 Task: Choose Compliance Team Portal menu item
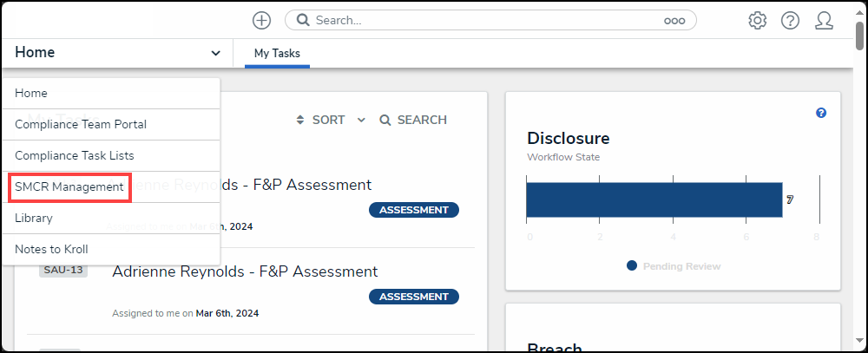[x=81, y=124]
